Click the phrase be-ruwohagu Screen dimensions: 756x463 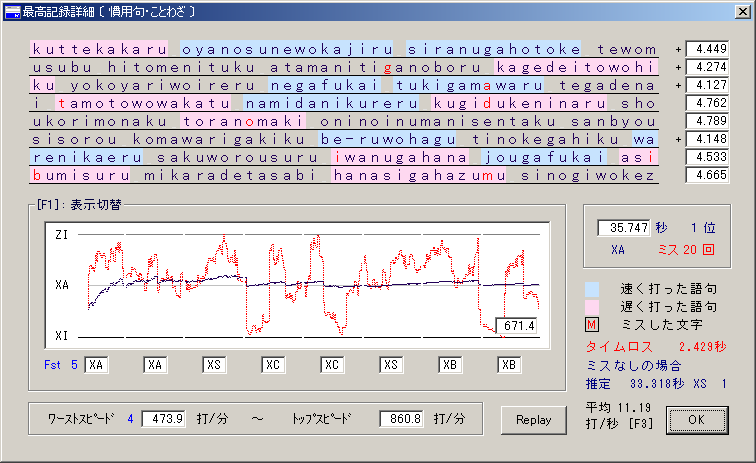[x=388, y=139]
